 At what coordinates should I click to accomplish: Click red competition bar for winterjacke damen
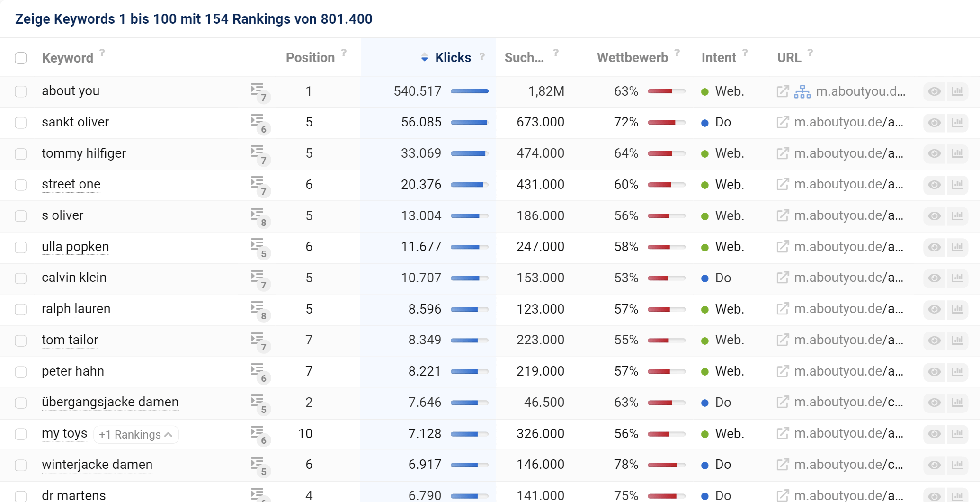tap(666, 465)
